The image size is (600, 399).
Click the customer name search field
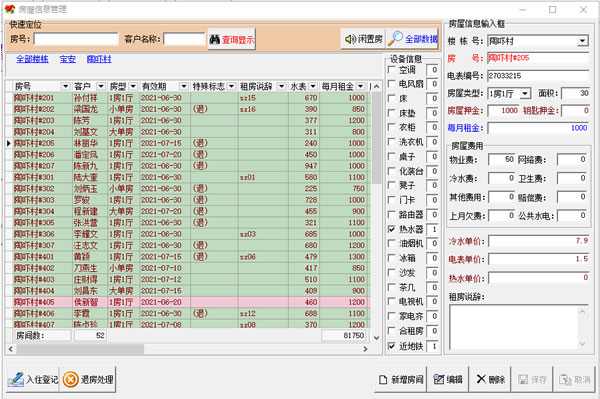(184, 39)
